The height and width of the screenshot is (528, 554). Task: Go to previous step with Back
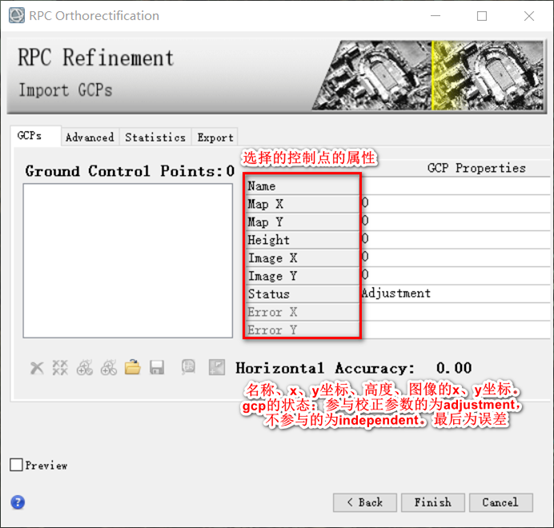pos(365,502)
